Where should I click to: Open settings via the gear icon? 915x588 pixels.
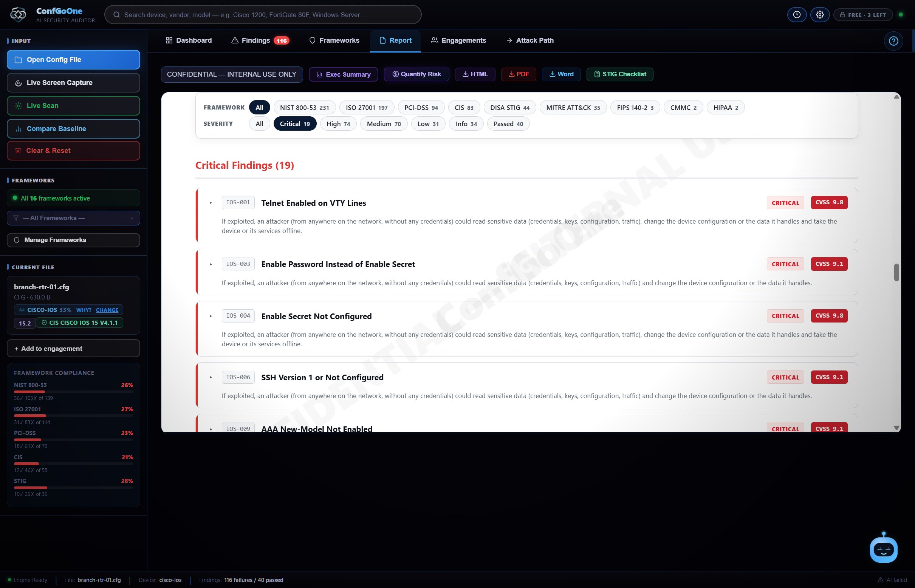(x=820, y=14)
